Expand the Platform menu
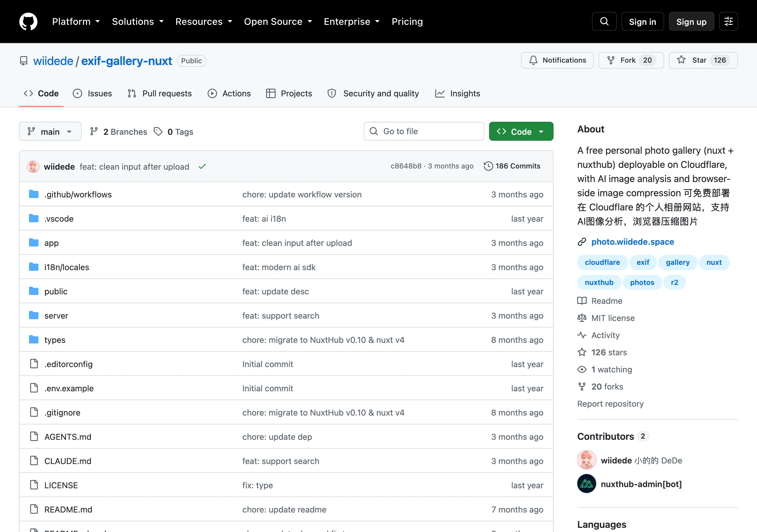This screenshot has width=757, height=532. tap(76, 21)
